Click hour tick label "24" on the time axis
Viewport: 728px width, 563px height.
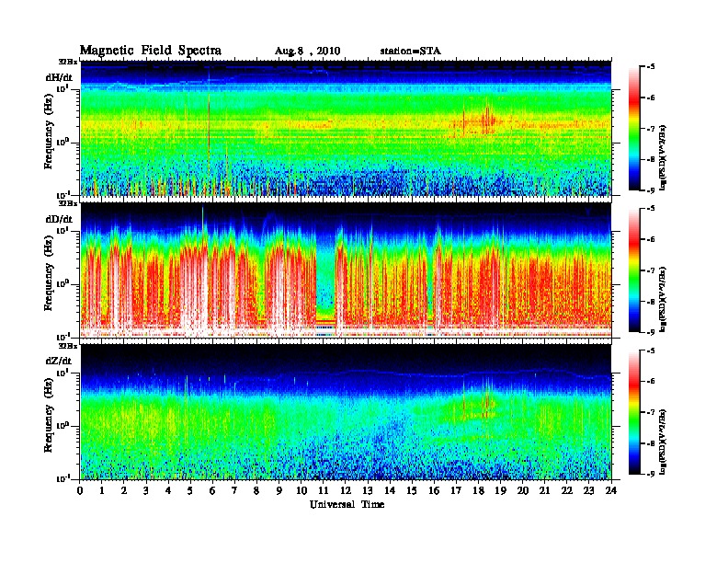click(x=611, y=491)
